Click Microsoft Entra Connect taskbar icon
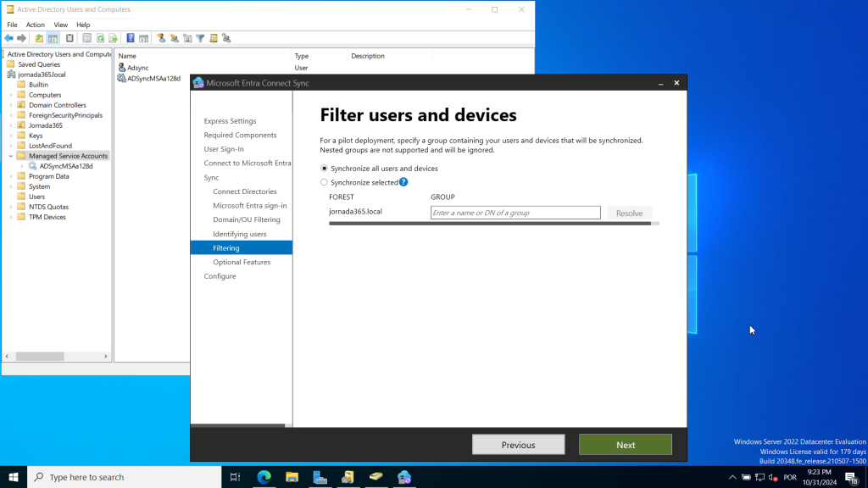This screenshot has height=488, width=868. pyautogui.click(x=404, y=477)
